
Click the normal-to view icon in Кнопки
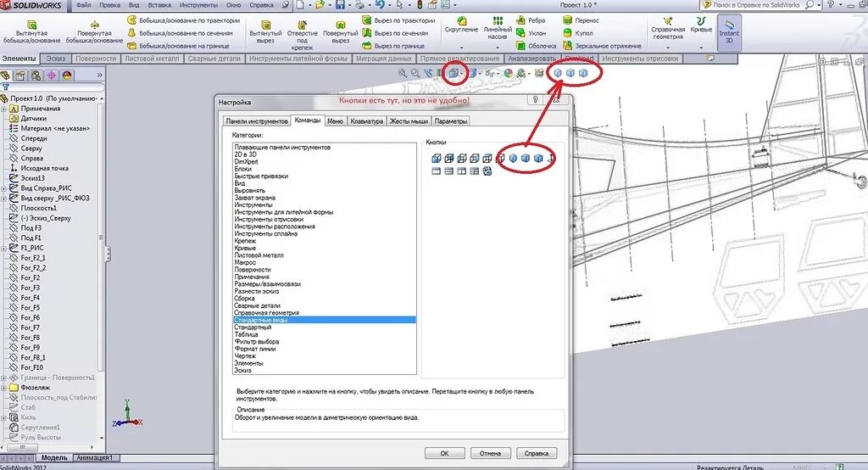(x=550, y=159)
